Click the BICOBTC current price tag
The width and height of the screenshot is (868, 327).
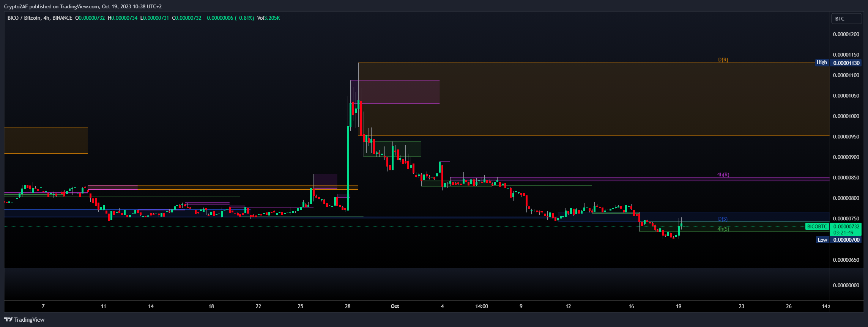pos(817,226)
